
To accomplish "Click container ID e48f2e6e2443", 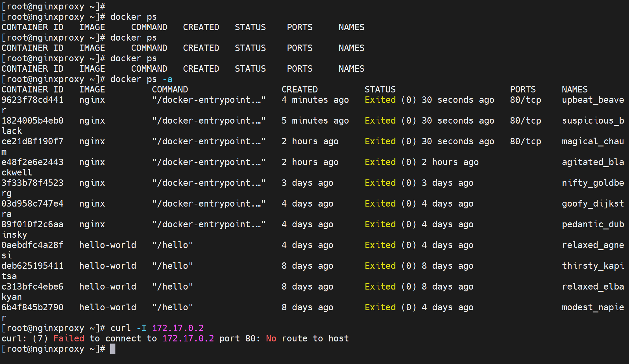I will (x=32, y=162).
